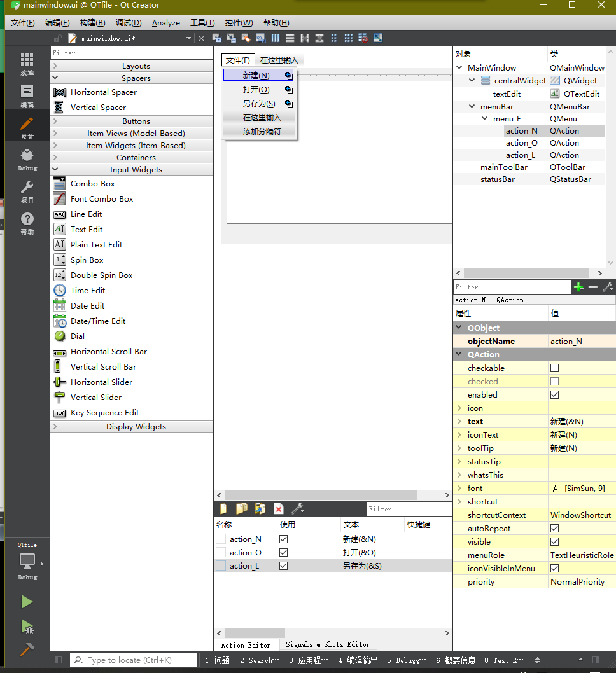Click Type to locate search field
Screen dimensions: 616x673
[x=134, y=660]
